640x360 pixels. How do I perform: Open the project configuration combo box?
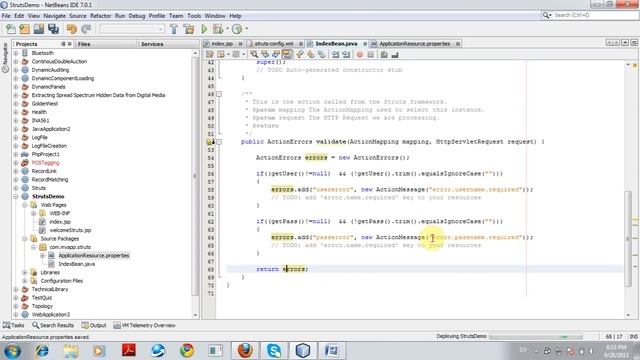tap(132, 29)
